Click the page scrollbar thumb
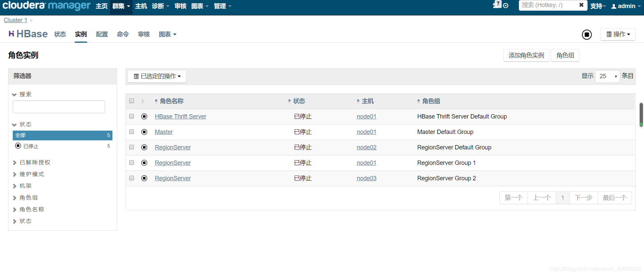The width and height of the screenshot is (644, 275). pyautogui.click(x=641, y=115)
